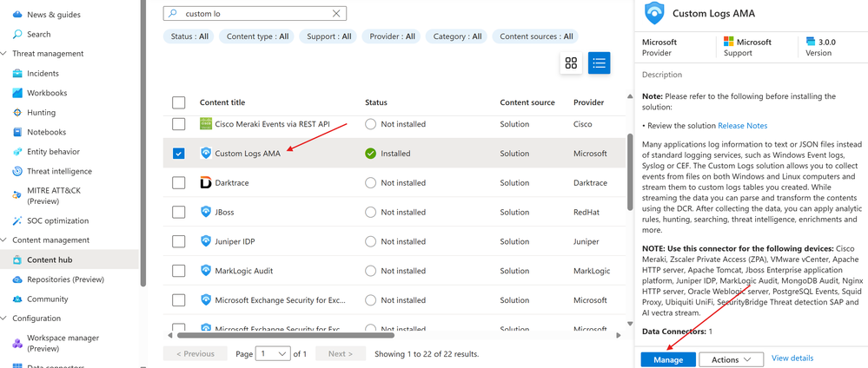Open the Provider : All filter
The height and width of the screenshot is (368, 868).
tap(392, 36)
